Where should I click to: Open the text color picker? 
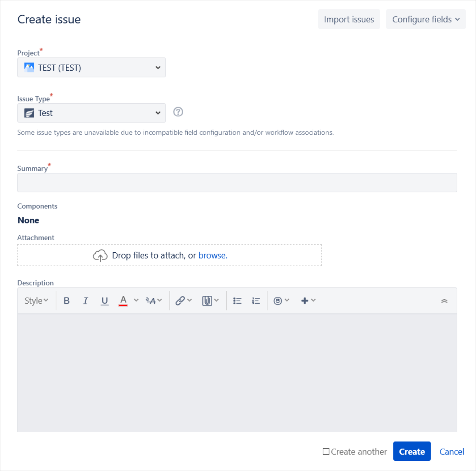tap(123, 300)
